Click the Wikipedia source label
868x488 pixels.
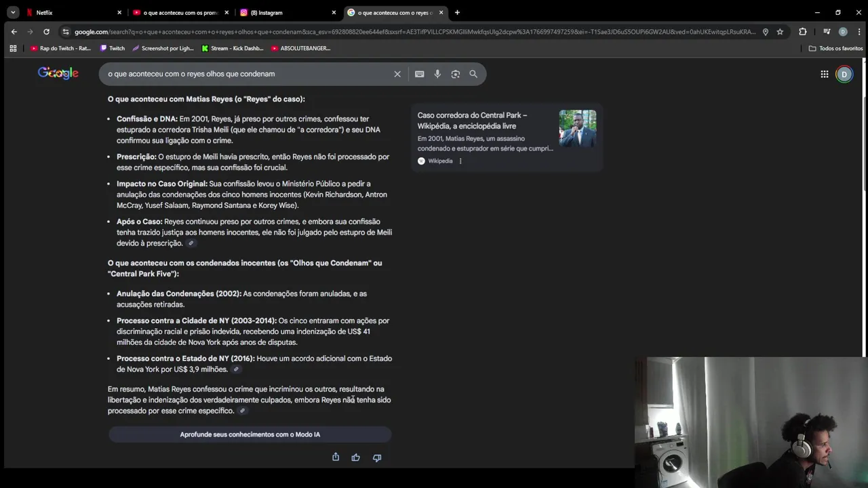pyautogui.click(x=440, y=161)
